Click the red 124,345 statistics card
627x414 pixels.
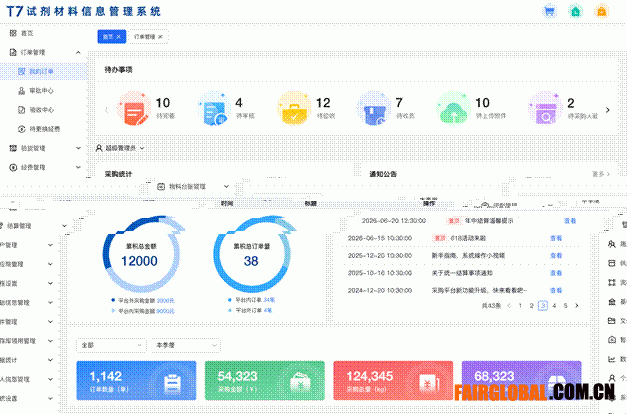coord(393,380)
